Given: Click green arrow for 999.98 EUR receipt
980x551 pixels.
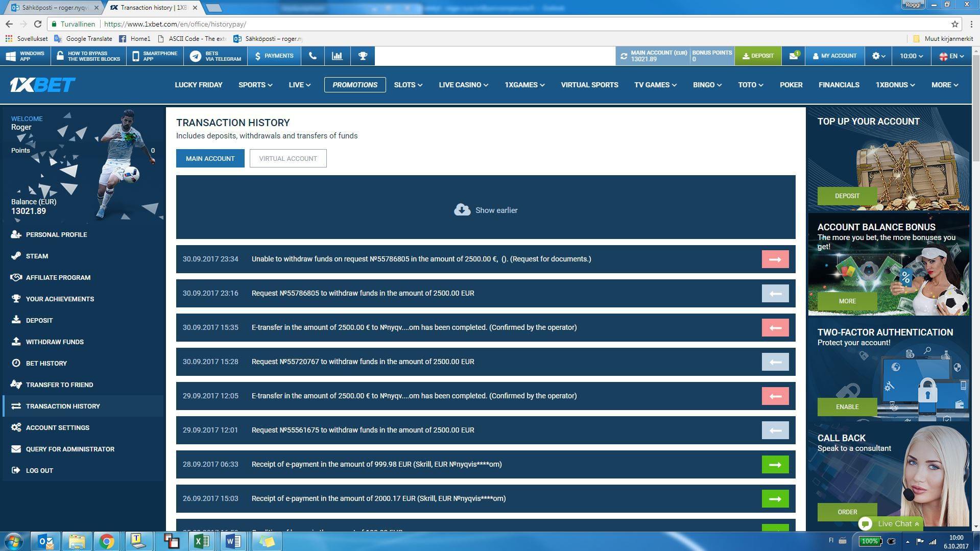Looking at the screenshot, I should (775, 464).
